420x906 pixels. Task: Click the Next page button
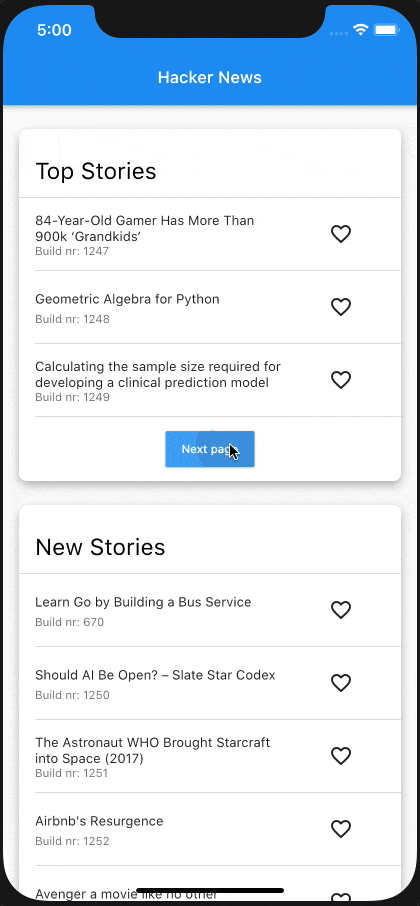pyautogui.click(x=210, y=449)
